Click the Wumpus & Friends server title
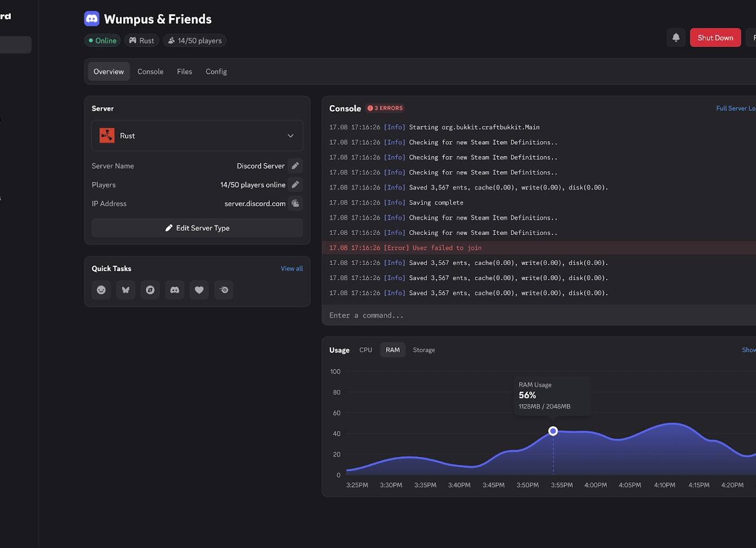Screen dimensions: 756x548 158,19
